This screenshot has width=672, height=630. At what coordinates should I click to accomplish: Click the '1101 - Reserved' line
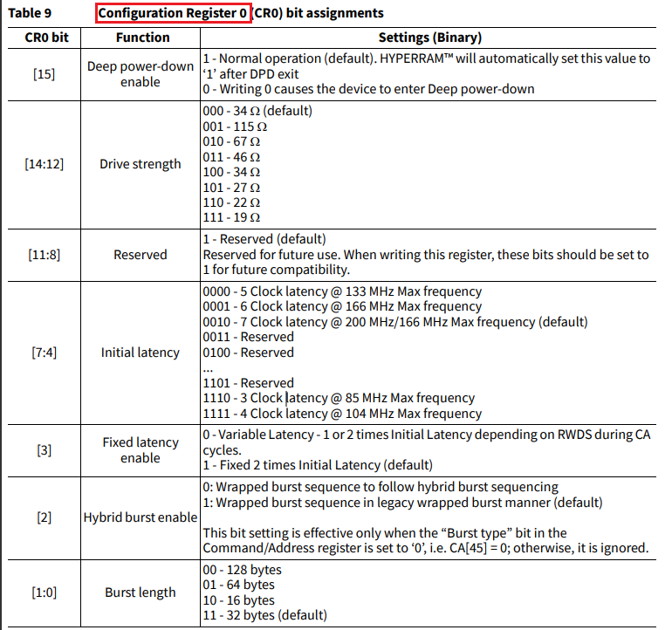click(249, 383)
